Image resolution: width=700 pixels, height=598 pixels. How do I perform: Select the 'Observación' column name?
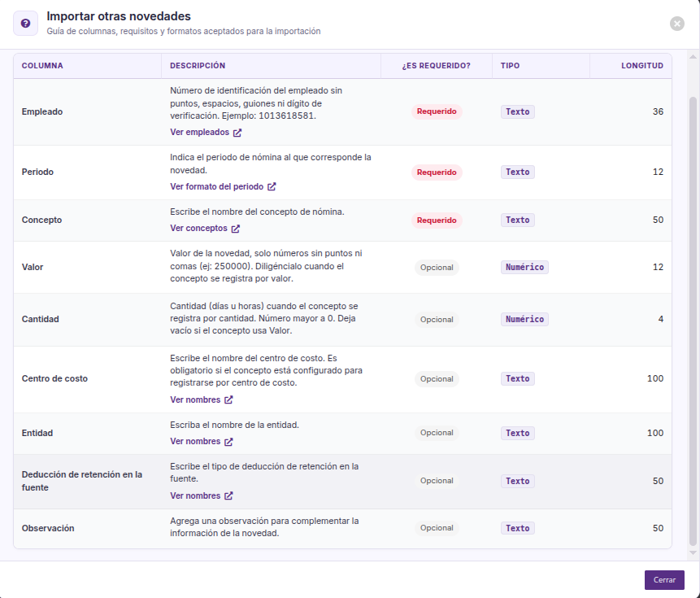point(48,528)
